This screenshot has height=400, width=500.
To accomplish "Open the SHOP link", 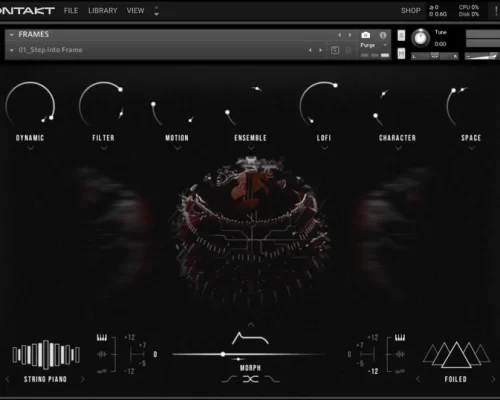I will point(411,11).
